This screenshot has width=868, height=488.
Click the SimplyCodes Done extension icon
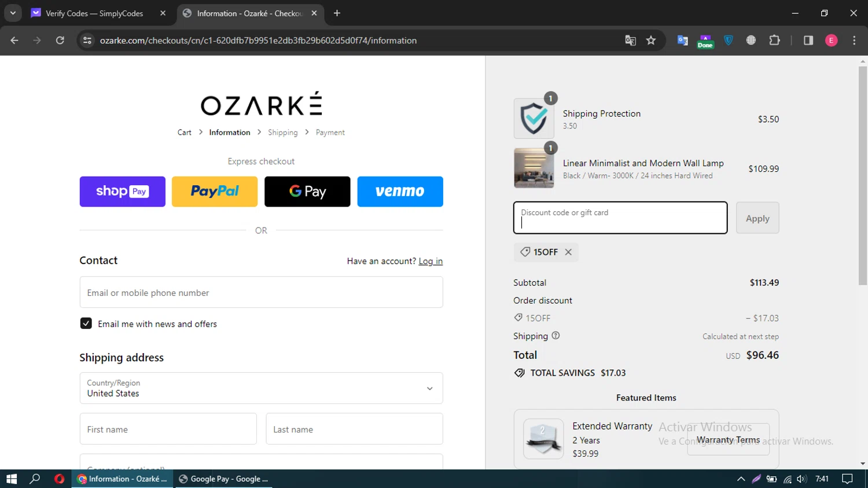click(x=705, y=41)
